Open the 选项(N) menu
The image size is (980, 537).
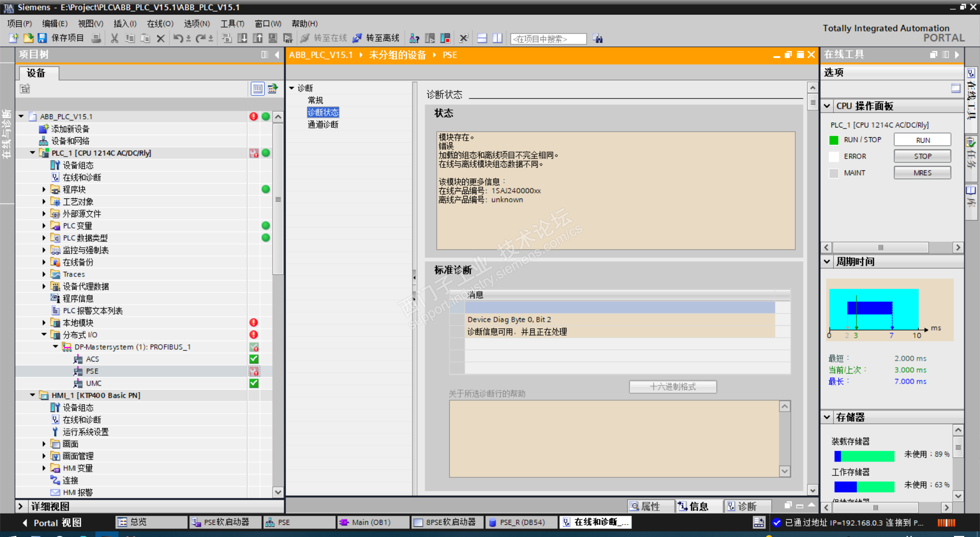197,23
